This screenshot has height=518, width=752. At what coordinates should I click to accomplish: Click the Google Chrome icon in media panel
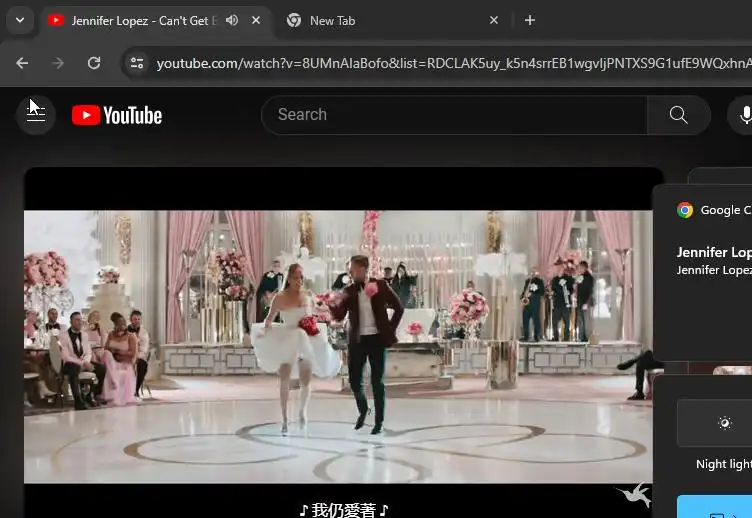685,210
